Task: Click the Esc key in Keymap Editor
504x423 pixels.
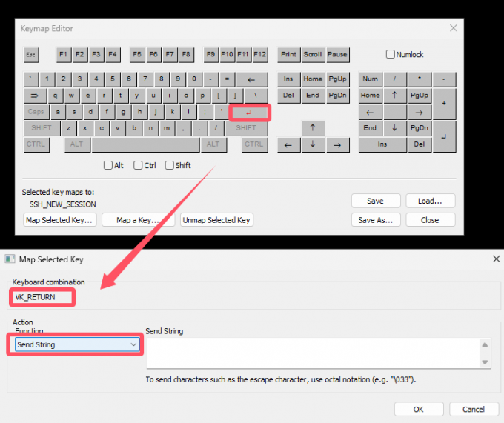Action: coord(31,55)
